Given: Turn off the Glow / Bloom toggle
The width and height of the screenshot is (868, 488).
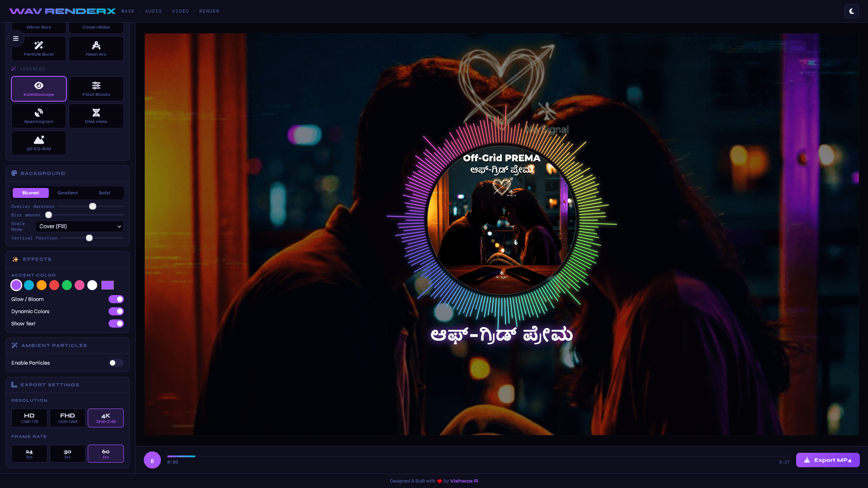Looking at the screenshot, I should point(116,299).
